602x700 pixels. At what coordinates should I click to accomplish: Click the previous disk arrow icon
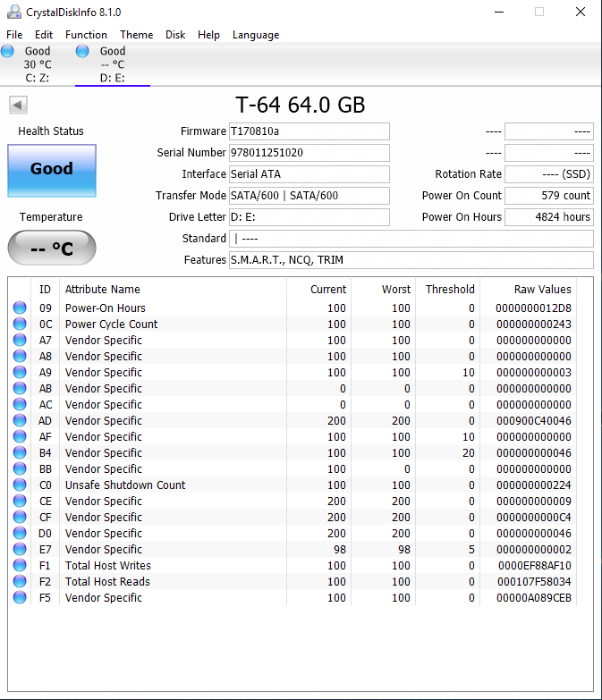click(18, 105)
